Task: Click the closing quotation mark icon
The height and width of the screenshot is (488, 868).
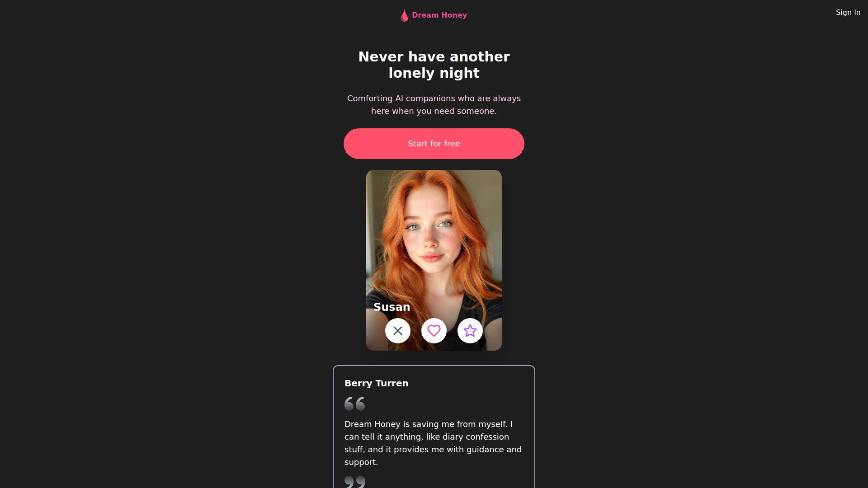Action: click(354, 482)
